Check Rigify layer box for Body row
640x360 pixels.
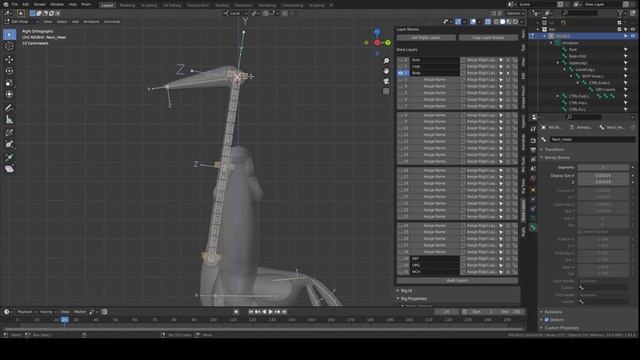click(x=463, y=73)
